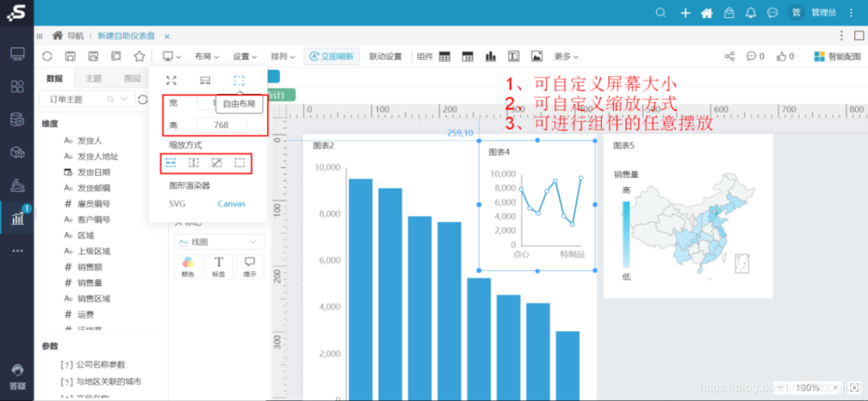The image size is (868, 401).
Task: Select the SVG renderer
Action: click(177, 204)
